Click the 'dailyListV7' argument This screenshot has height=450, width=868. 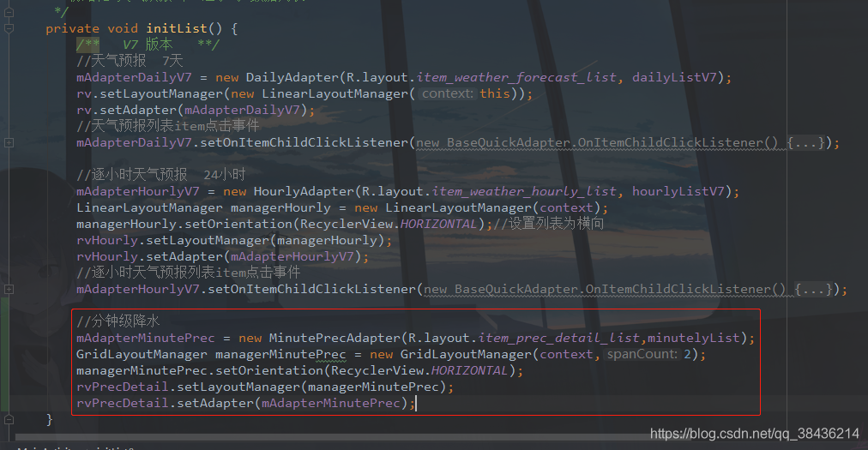point(674,77)
